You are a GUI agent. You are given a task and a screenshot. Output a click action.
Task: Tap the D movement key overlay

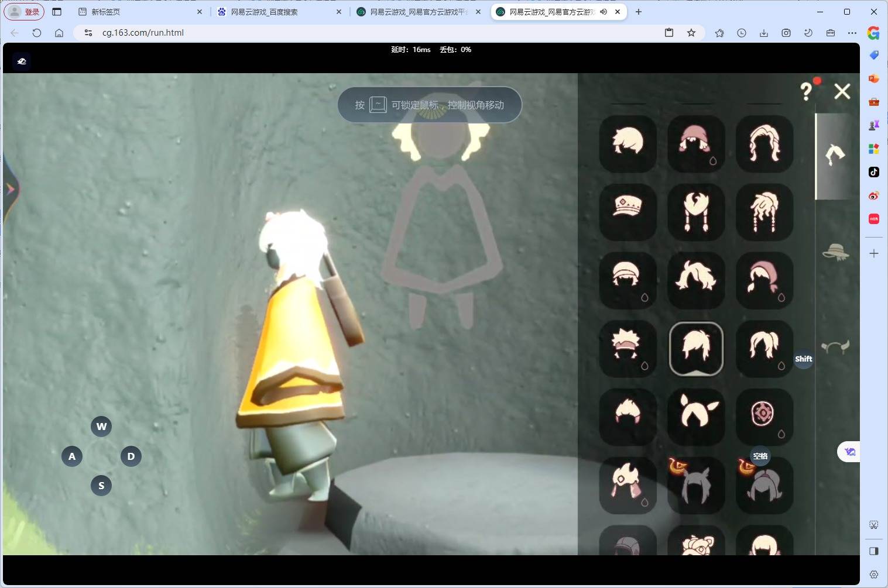click(x=131, y=456)
